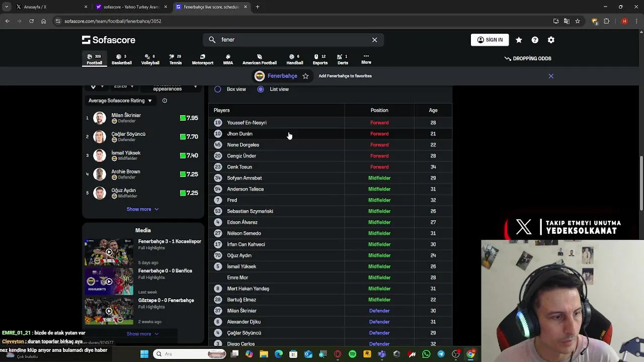Select Box view radio button
Viewport: 644px width, 362px height.
(x=218, y=89)
